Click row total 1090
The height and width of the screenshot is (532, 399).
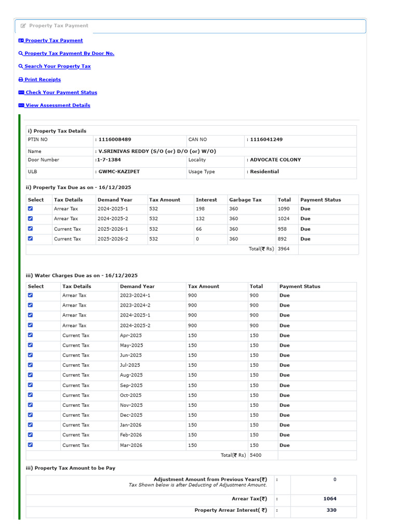click(x=284, y=209)
